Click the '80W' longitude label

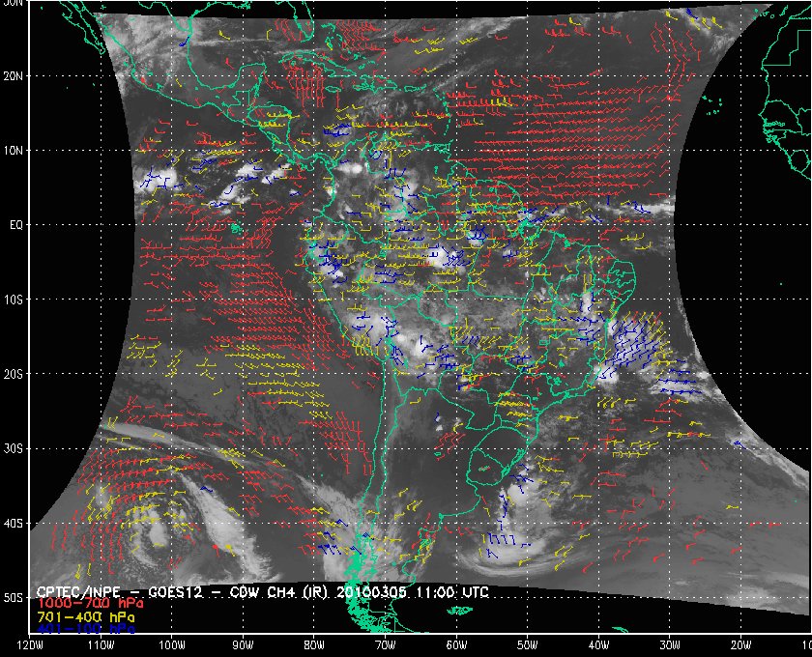(314, 645)
